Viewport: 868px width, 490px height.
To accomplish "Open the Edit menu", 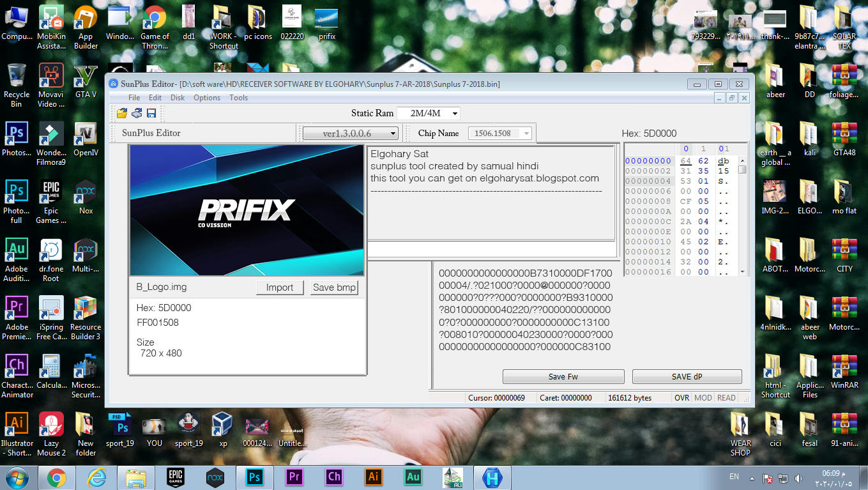I will point(155,98).
